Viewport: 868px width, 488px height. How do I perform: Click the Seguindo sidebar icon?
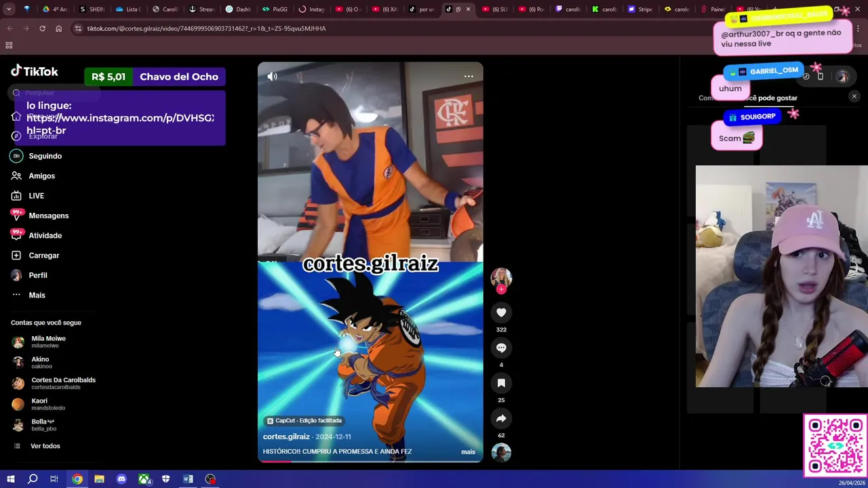click(16, 156)
